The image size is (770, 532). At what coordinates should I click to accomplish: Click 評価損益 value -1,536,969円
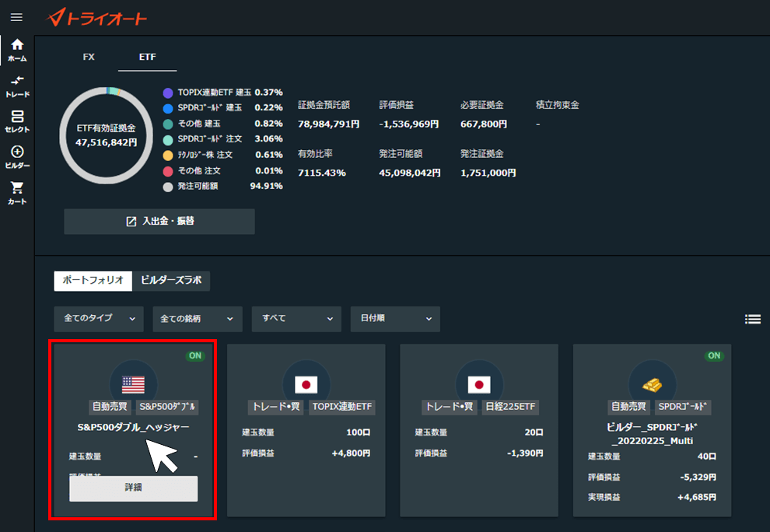[409, 124]
